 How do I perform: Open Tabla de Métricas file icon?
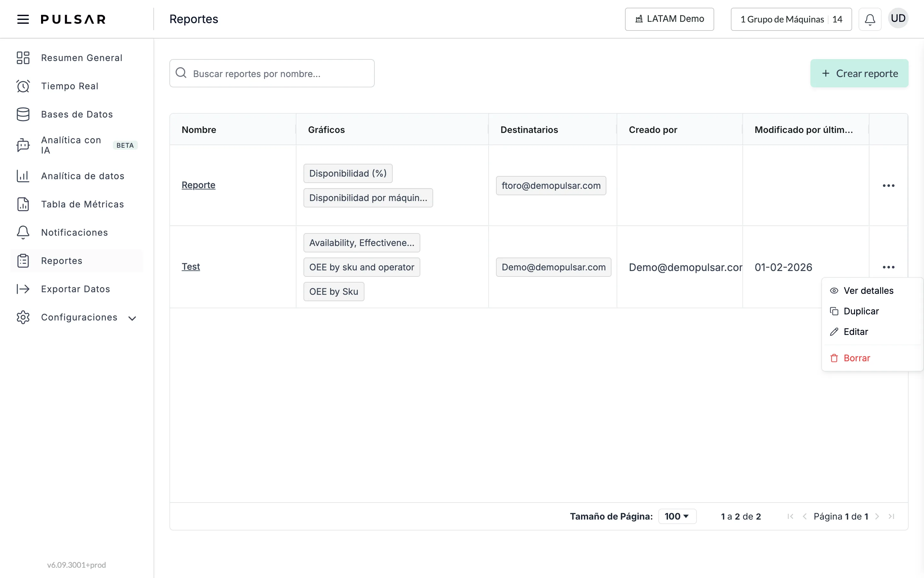pyautogui.click(x=23, y=204)
